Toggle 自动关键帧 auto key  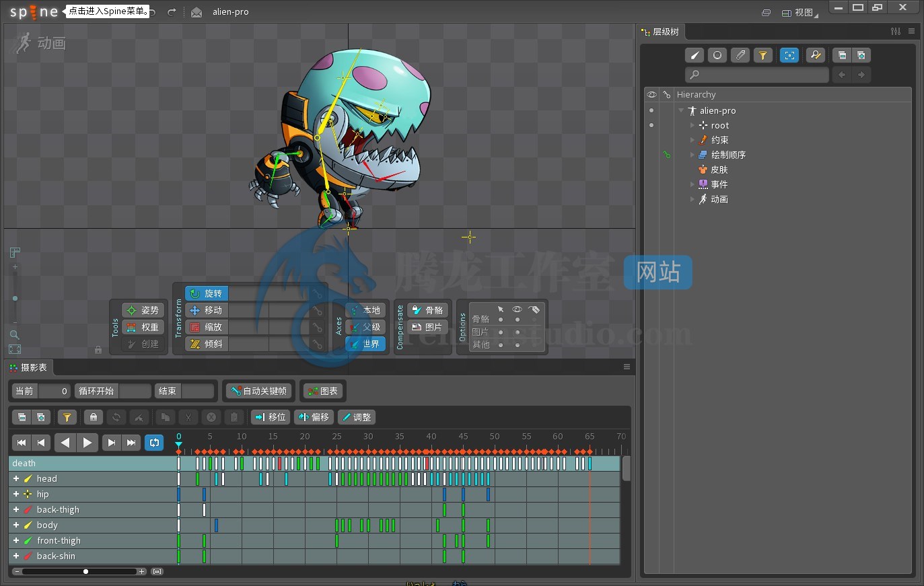(259, 391)
